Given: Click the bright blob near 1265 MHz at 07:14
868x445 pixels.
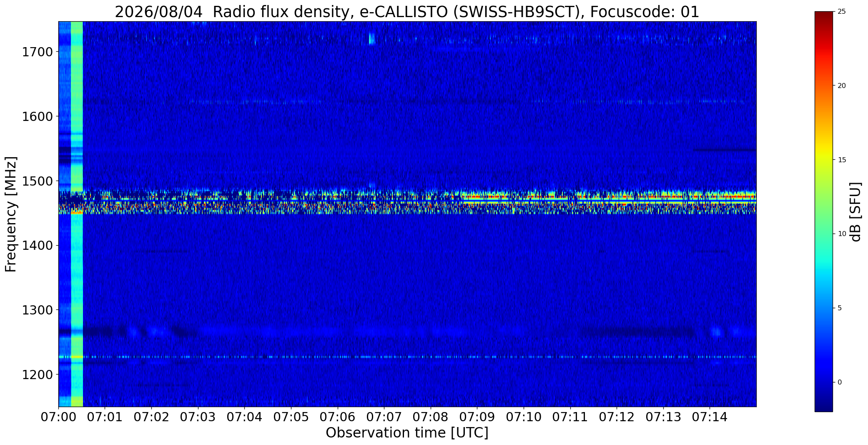Looking at the screenshot, I should (x=716, y=332).
